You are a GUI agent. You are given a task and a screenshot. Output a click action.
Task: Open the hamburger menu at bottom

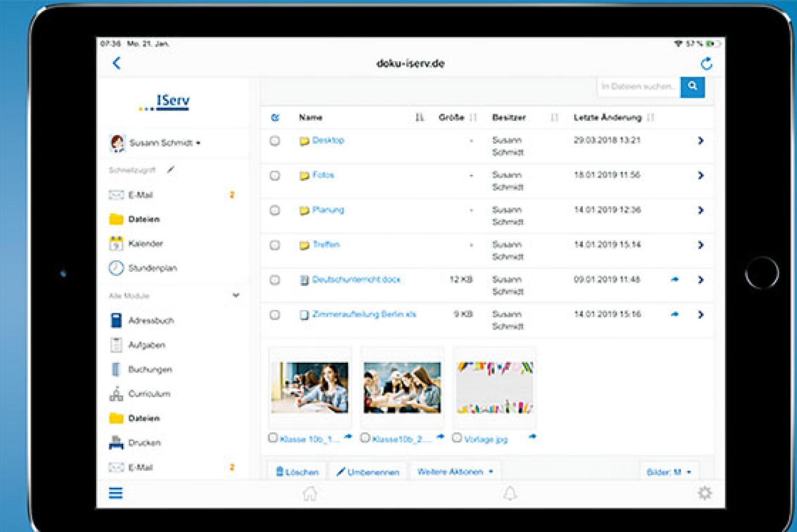(116, 493)
